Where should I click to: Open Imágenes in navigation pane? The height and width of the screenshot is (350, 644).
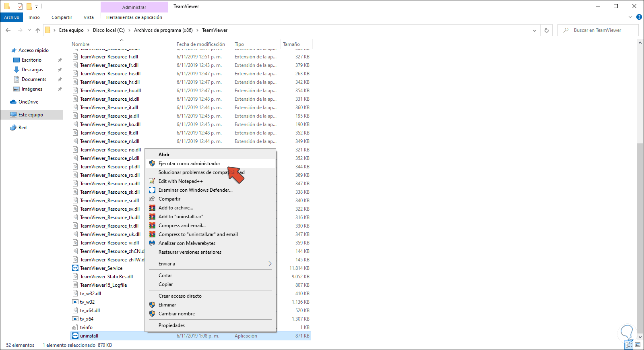point(32,89)
